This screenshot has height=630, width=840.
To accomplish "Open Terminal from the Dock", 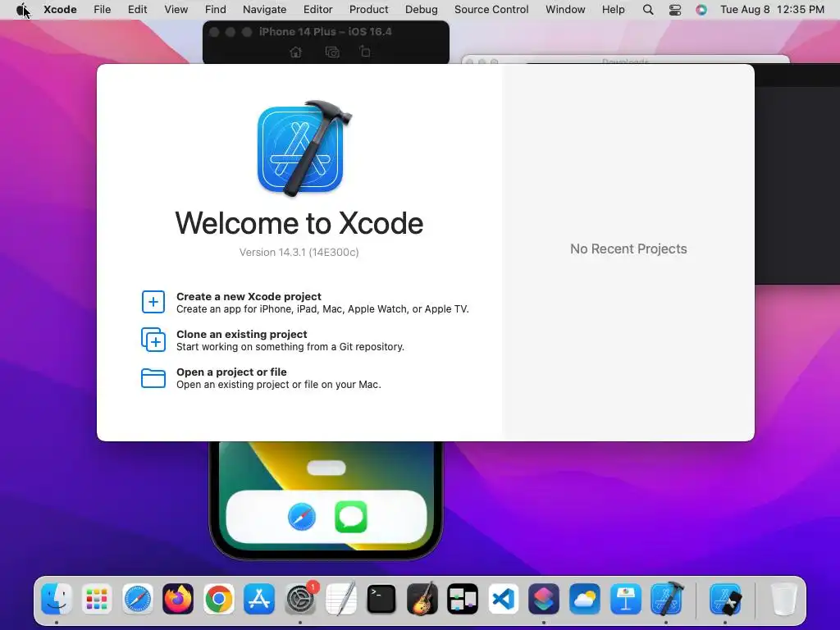I will (381, 599).
